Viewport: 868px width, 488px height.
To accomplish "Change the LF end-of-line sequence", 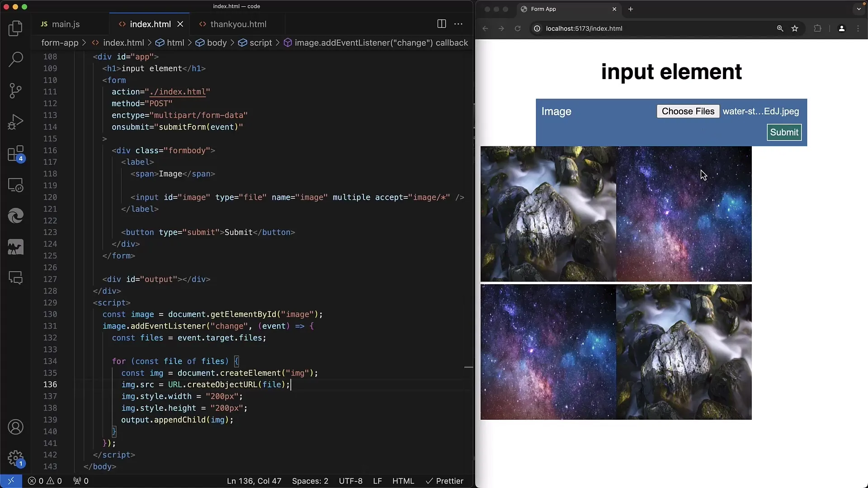I will point(377,481).
